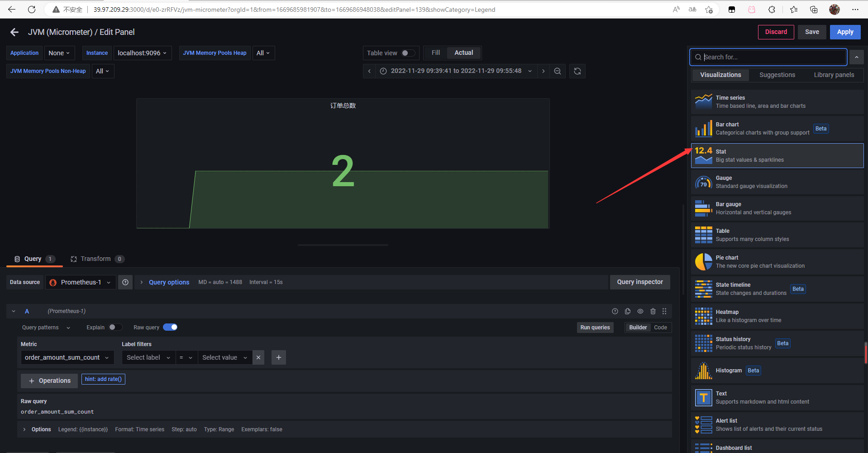The width and height of the screenshot is (868, 453).
Task: Choose the Stat visualization
Action: (777, 155)
